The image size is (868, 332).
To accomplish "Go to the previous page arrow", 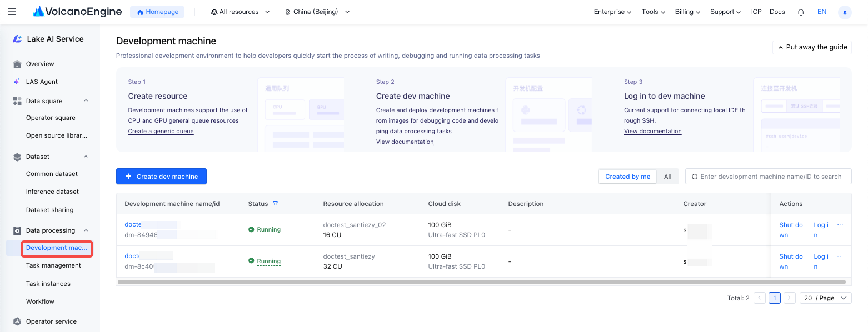I will pos(760,298).
